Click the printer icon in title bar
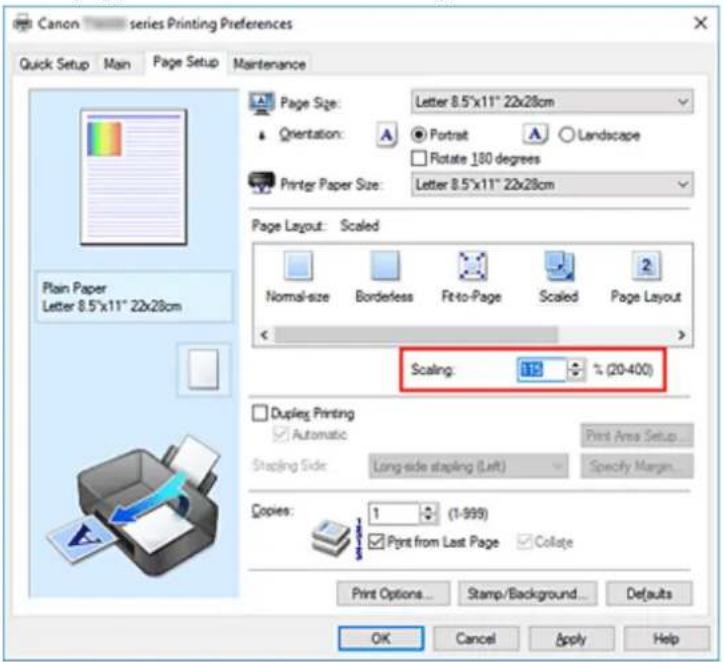723x662 pixels. tap(22, 23)
